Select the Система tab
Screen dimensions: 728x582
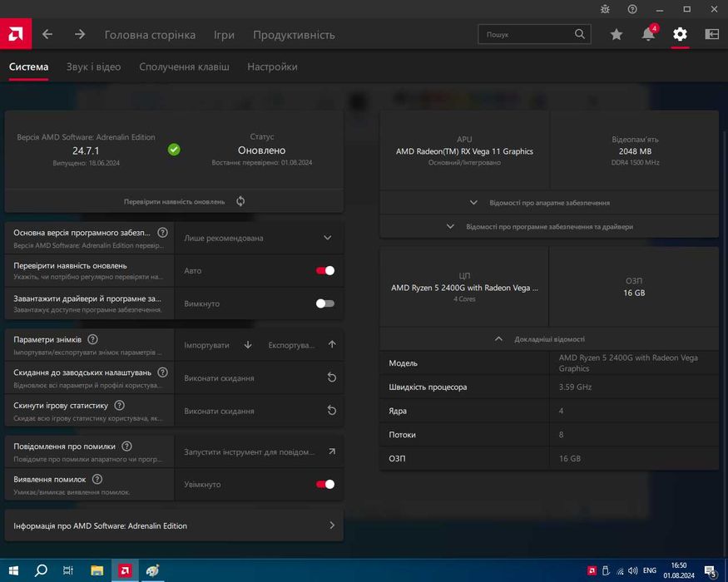click(x=29, y=67)
